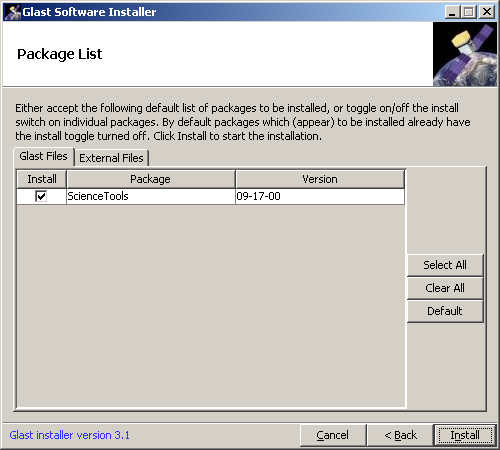
Task: Start installation with the Install button
Action: pyautogui.click(x=465, y=435)
